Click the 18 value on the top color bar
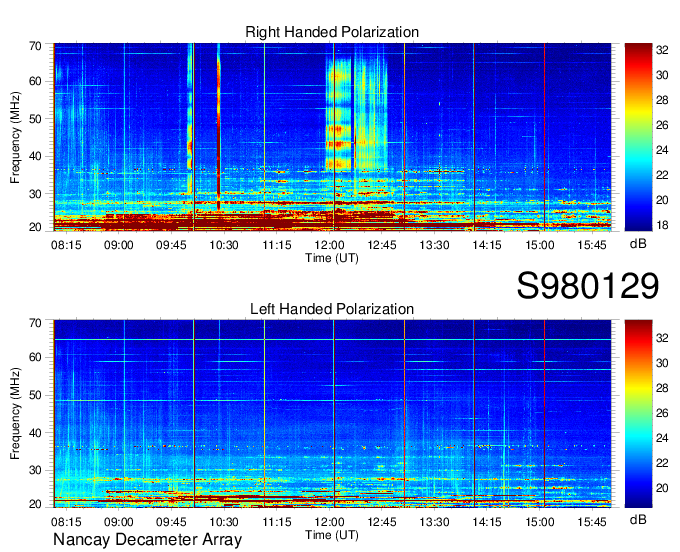Viewport: 680px width, 552px height. point(662,225)
